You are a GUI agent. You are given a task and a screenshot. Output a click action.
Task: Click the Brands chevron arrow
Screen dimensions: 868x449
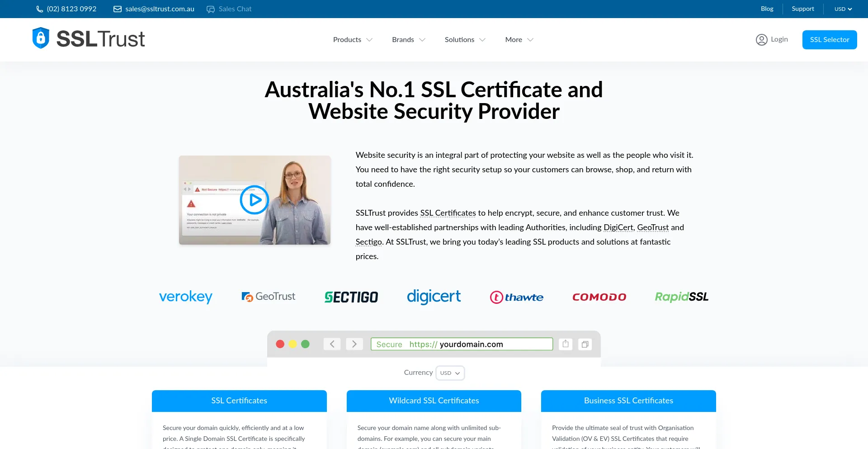click(422, 40)
